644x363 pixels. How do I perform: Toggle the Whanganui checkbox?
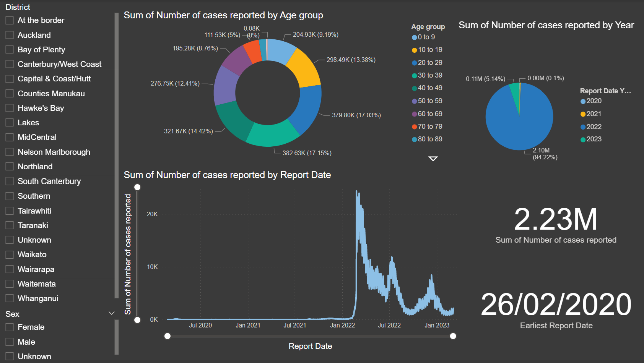pyautogui.click(x=10, y=298)
